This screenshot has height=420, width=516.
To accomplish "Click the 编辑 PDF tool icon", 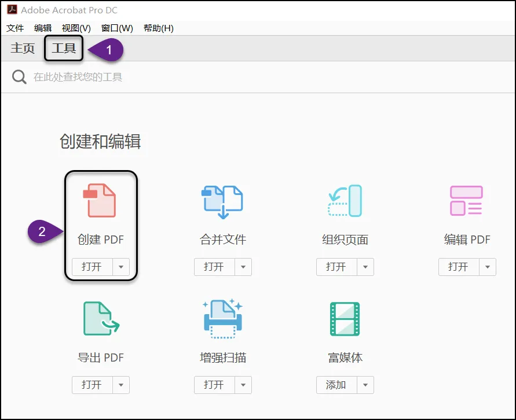I will pyautogui.click(x=466, y=201).
